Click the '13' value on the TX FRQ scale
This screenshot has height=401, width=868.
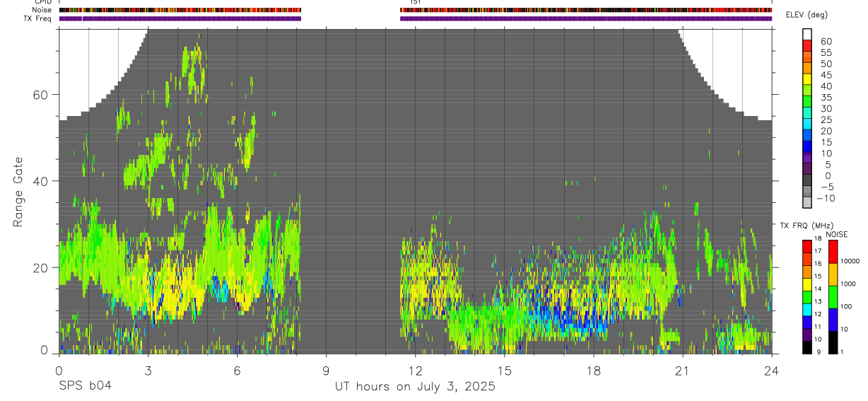click(x=818, y=301)
